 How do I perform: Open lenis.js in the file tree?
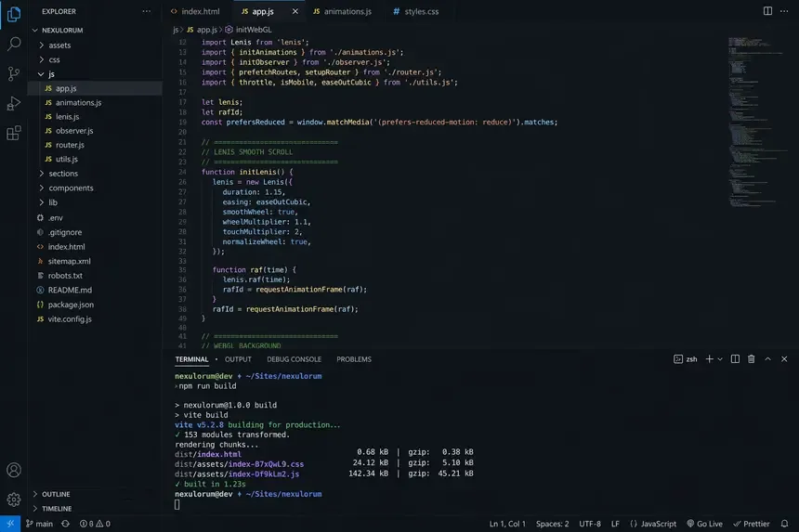[96, 117]
